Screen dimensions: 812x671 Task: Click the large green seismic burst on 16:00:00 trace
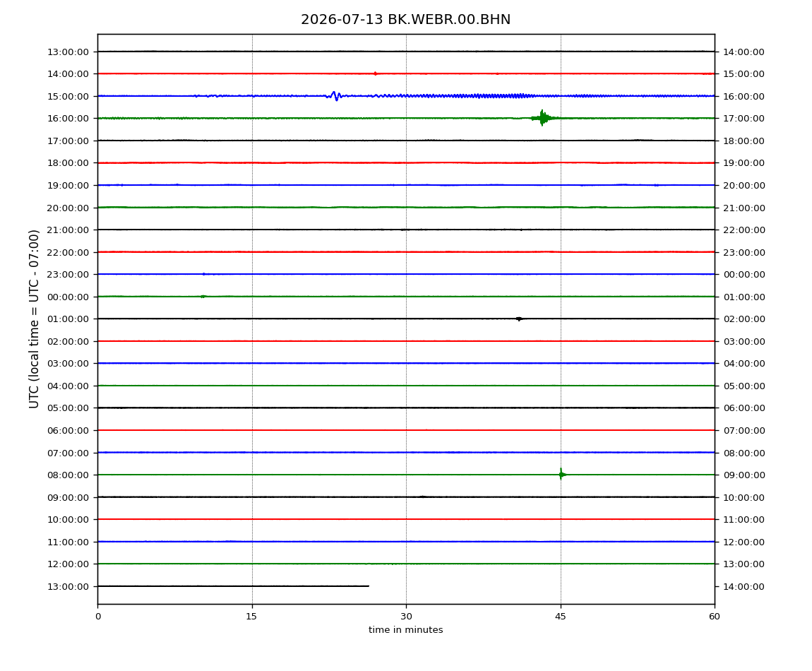[542, 118]
